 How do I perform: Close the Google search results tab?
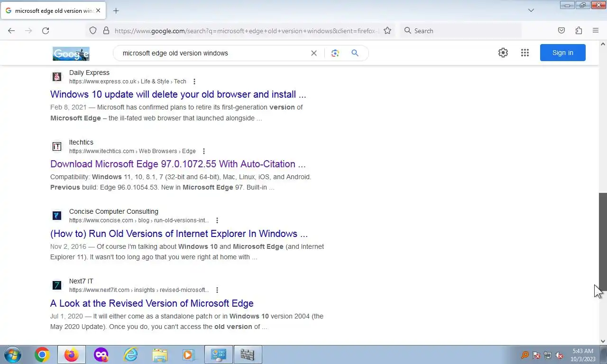(x=98, y=10)
